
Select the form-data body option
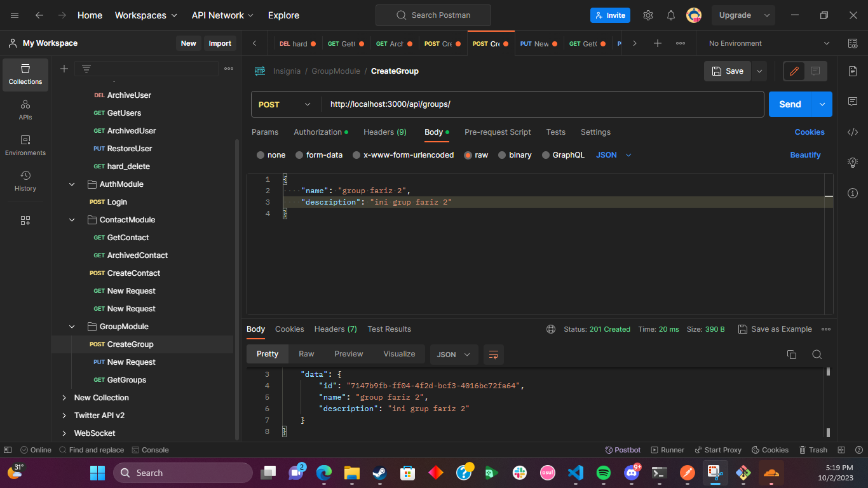click(x=319, y=154)
